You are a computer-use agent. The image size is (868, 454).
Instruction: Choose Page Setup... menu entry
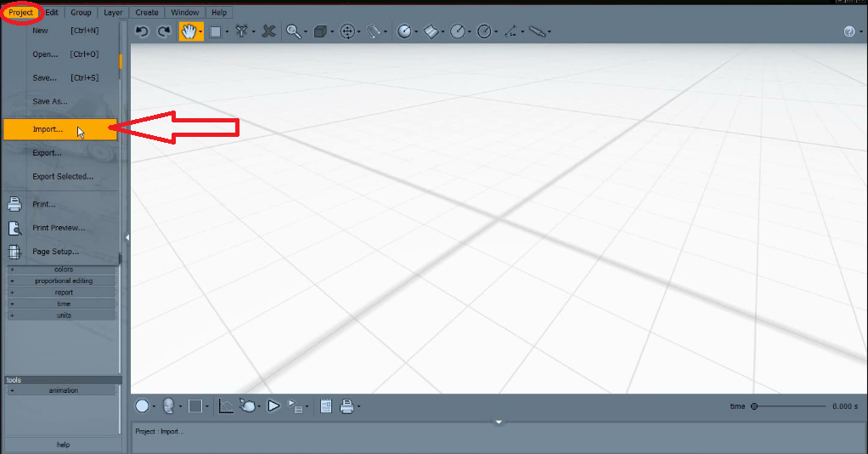[60, 251]
